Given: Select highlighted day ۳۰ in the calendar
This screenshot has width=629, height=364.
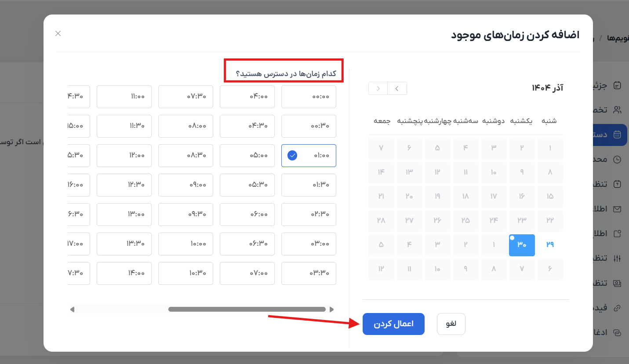Looking at the screenshot, I should point(522,245).
